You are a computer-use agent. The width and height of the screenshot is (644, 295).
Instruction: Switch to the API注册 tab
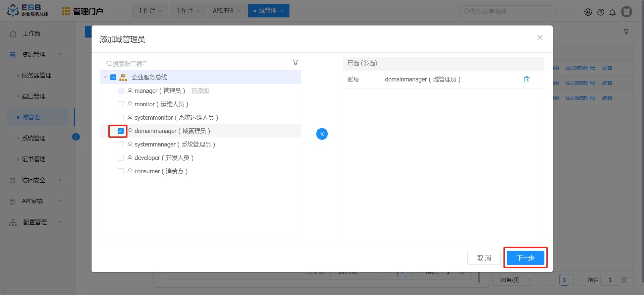223,11
